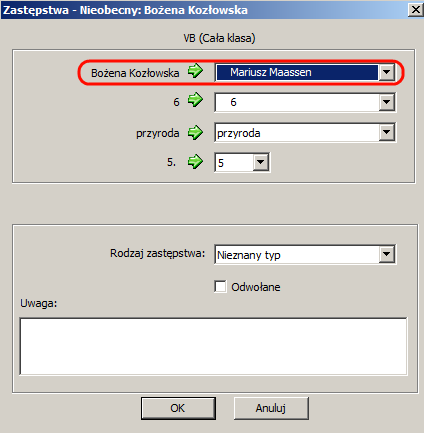This screenshot has width=424, height=433.
Task: Tick the Odwołane checkbox
Action: pos(220,286)
